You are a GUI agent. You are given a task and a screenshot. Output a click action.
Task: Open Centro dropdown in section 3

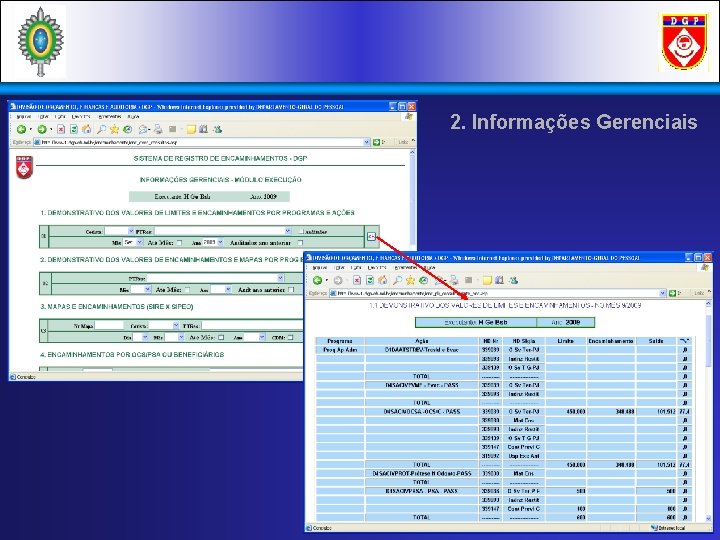[176, 326]
